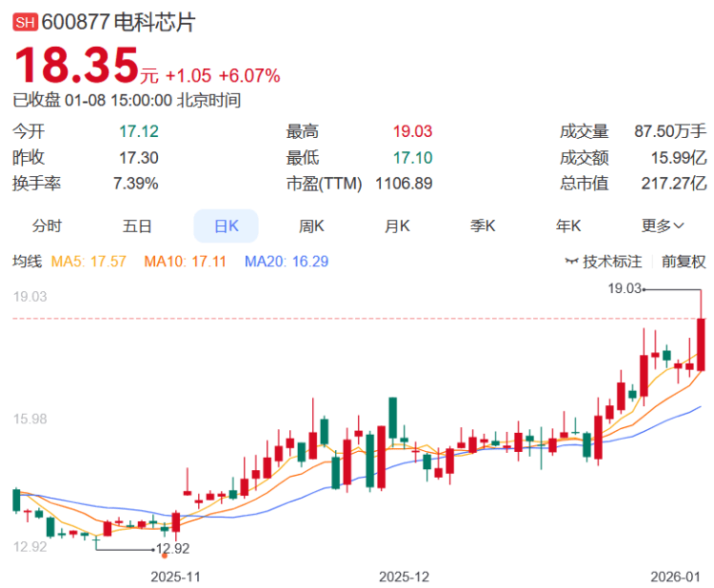Select the 季K tab
This screenshot has height=588, width=714.
(x=483, y=225)
